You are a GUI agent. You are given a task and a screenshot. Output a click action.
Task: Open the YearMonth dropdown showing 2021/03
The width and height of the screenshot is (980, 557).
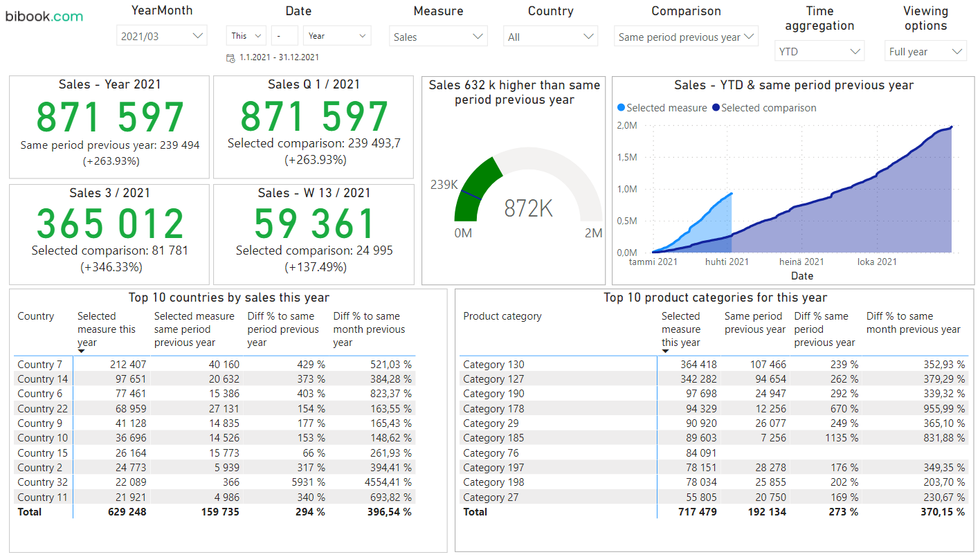162,36
